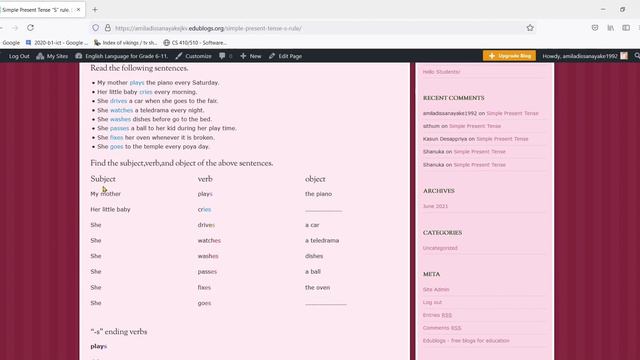
Task: Open the June 2021 archive
Action: click(435, 206)
